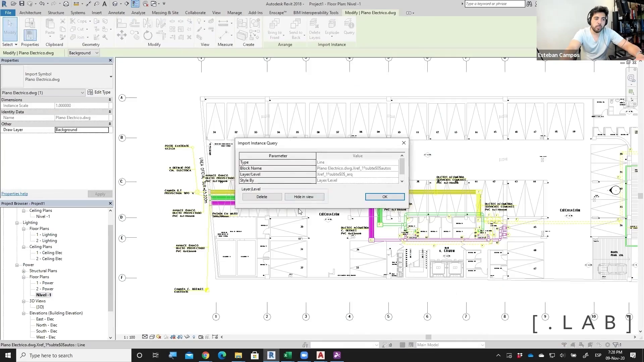The width and height of the screenshot is (644, 362).
Task: Launch Excel from Windows taskbar
Action: coord(287,355)
